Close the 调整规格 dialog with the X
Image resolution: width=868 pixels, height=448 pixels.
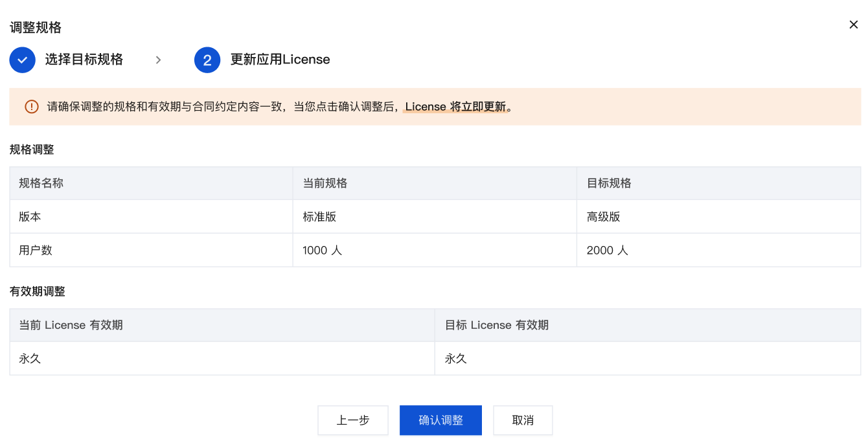point(853,25)
